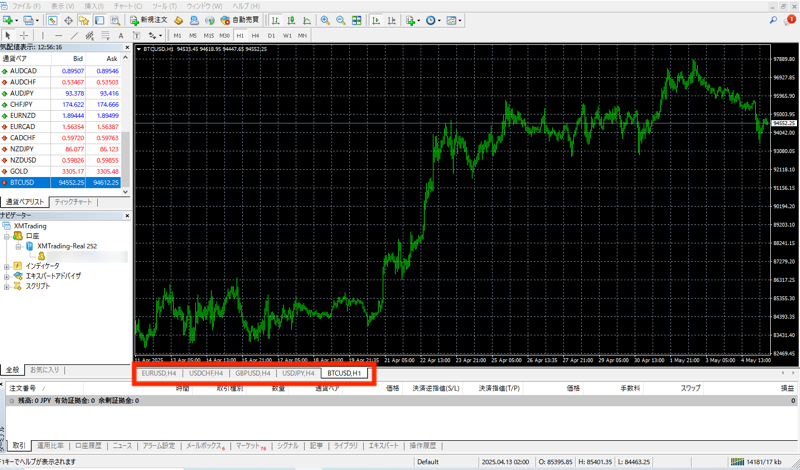The height and width of the screenshot is (470, 800).
Task: Click the connection status 14181/17 kb
Action: tap(756, 462)
